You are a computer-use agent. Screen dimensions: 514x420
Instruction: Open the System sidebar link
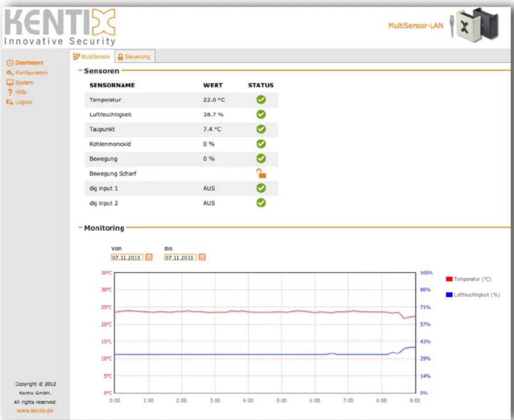(24, 82)
